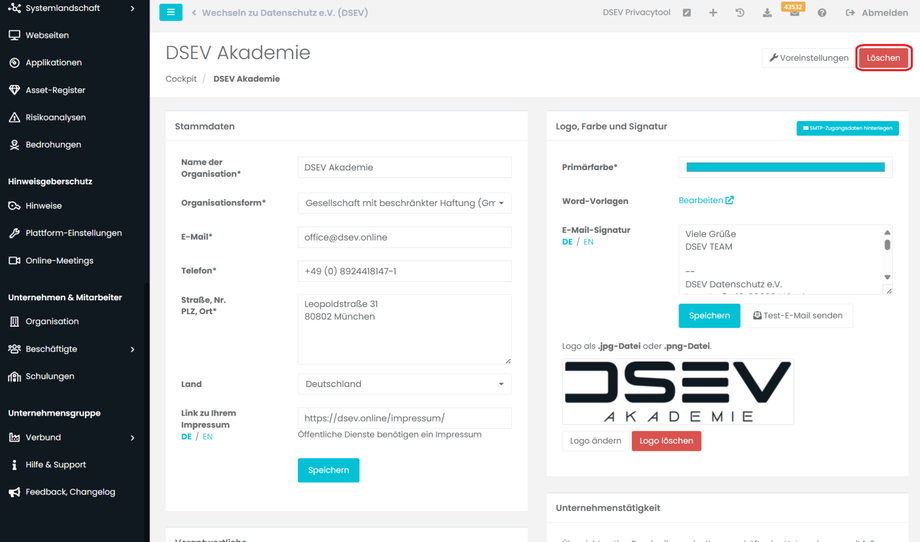The height and width of the screenshot is (542, 920).
Task: Switch Impressum link language to EN
Action: [207, 437]
